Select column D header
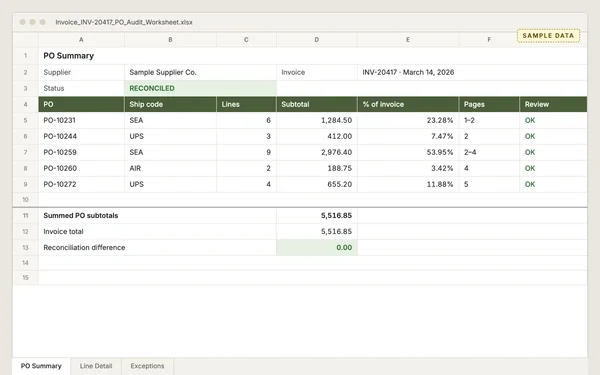This screenshot has height=375, width=600. 317,40
